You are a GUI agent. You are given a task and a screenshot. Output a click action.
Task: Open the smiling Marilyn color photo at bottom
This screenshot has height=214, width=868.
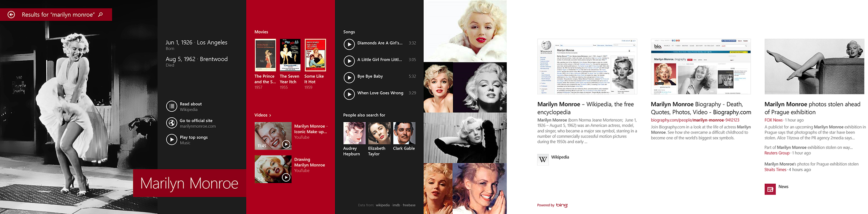tap(480, 189)
